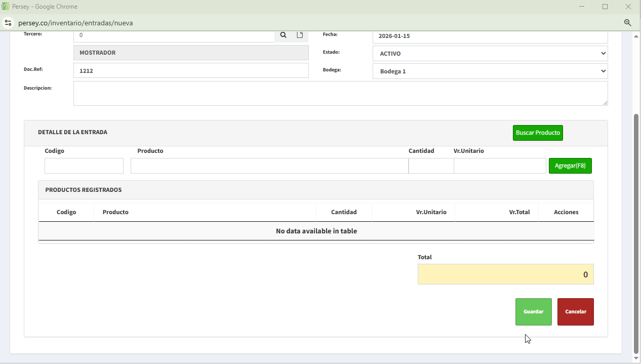641x364 pixels.
Task: Expand the Estado dropdown showing ACTIVO
Action: tap(490, 54)
